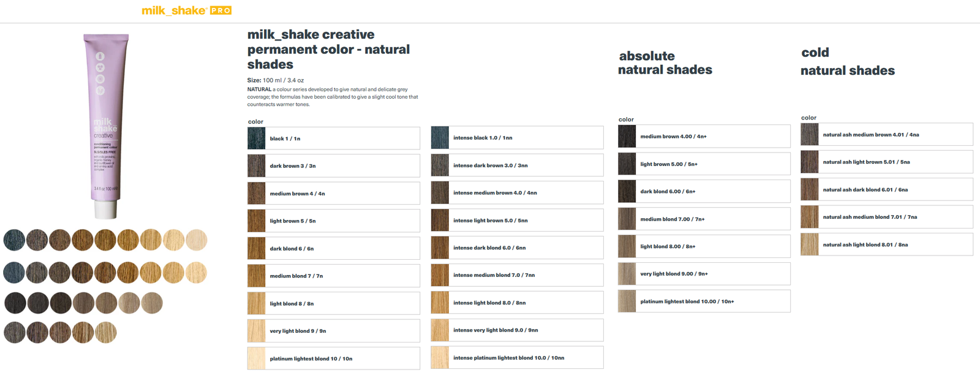Click 'milk_shake creative permanent color' heading

point(329,50)
